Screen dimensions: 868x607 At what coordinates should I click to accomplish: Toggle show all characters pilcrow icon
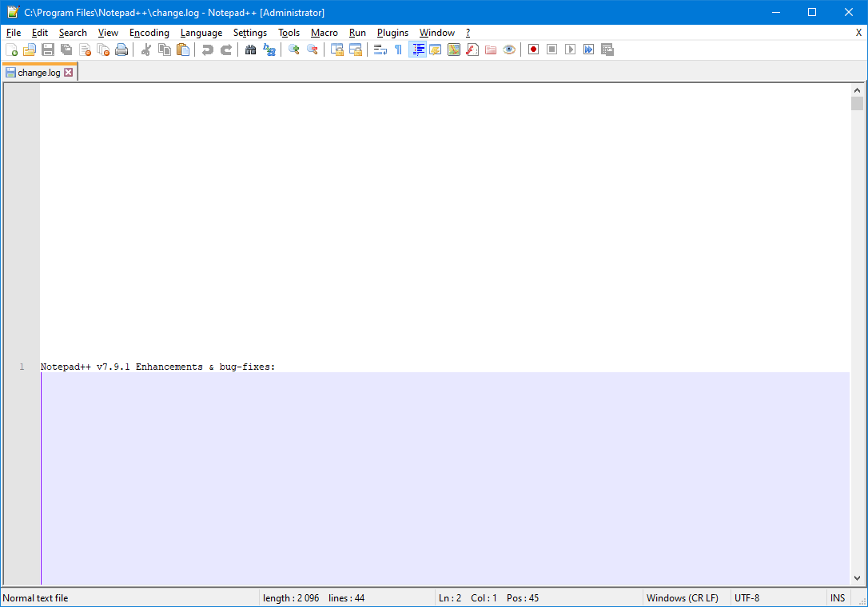399,50
